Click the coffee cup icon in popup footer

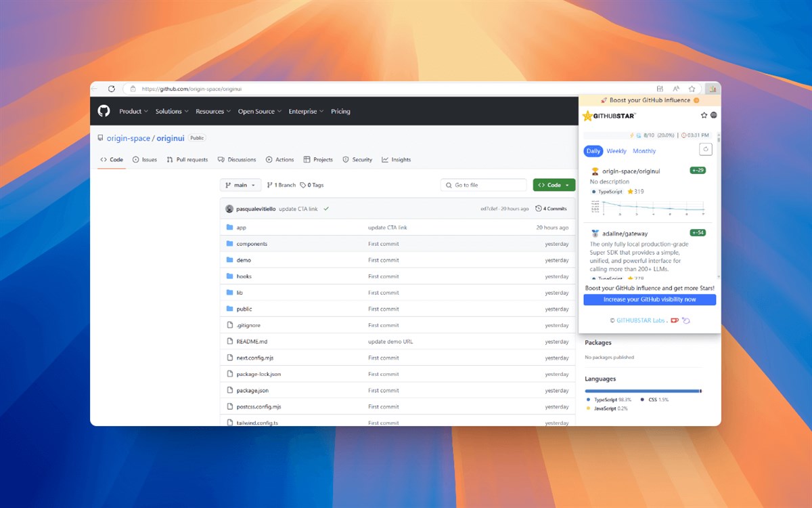click(x=675, y=320)
